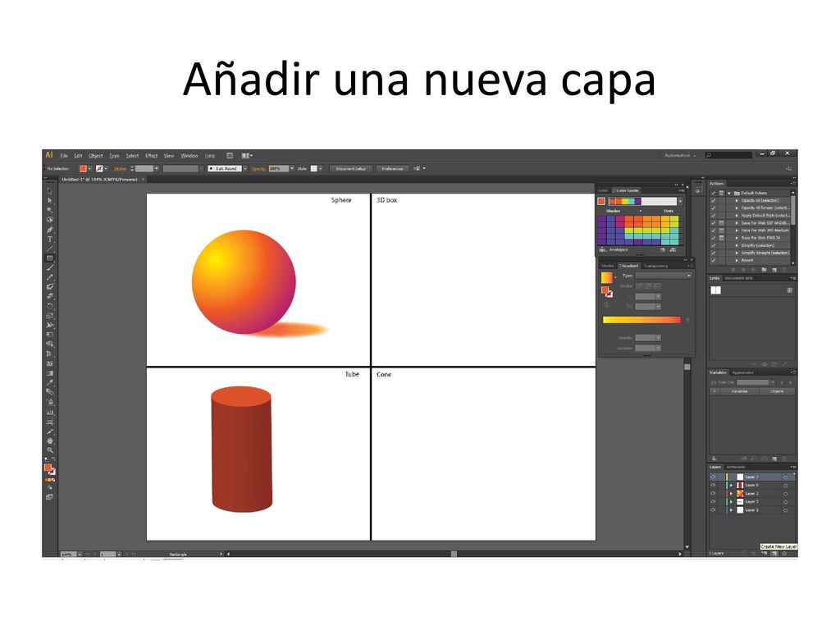Open the Object menu
840x630 pixels.
(95, 156)
